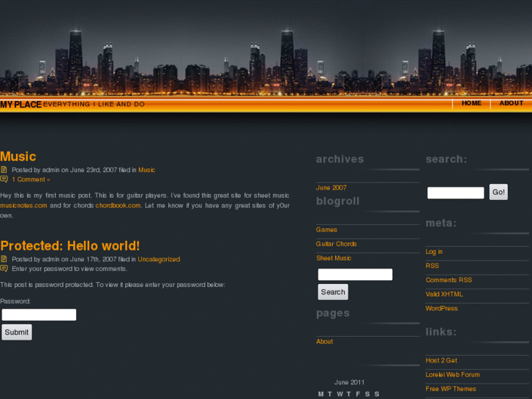Click the document icon beside the Hello world post
The image size is (532, 399).
4,258
